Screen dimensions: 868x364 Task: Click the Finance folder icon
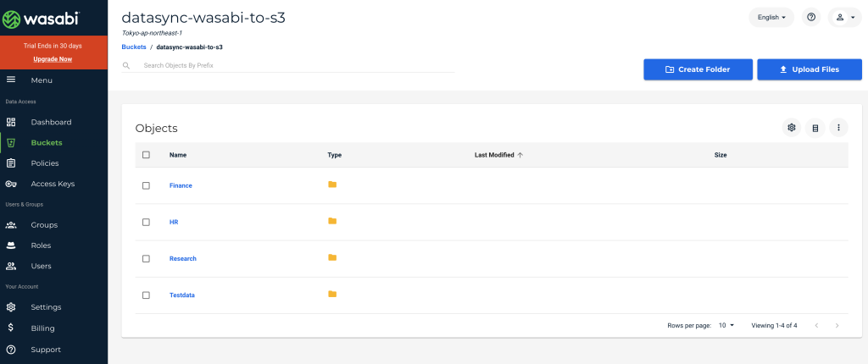pos(332,185)
